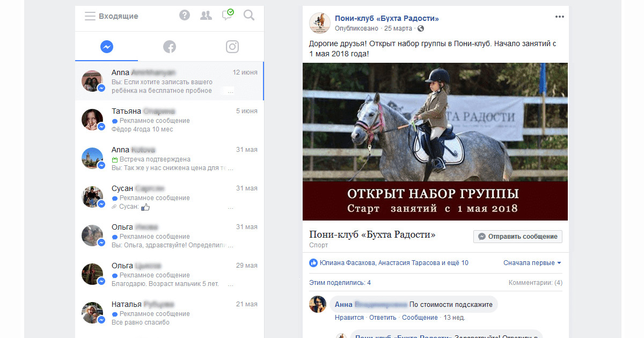This screenshot has height=338, width=644.
Task: Open conversation with Anna from 12 июня
Action: tap(170, 81)
